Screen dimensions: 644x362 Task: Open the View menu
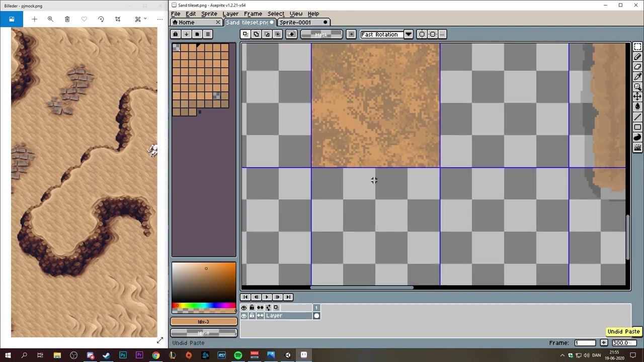[296, 14]
